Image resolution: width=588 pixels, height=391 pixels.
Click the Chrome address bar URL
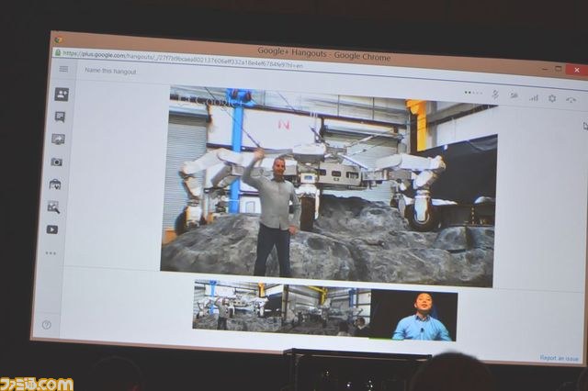coord(183,60)
